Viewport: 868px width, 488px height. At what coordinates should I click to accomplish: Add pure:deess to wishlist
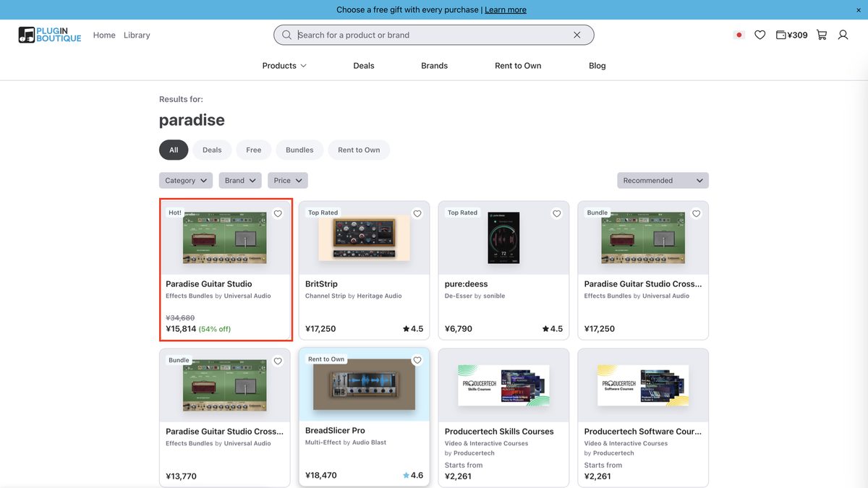click(557, 214)
